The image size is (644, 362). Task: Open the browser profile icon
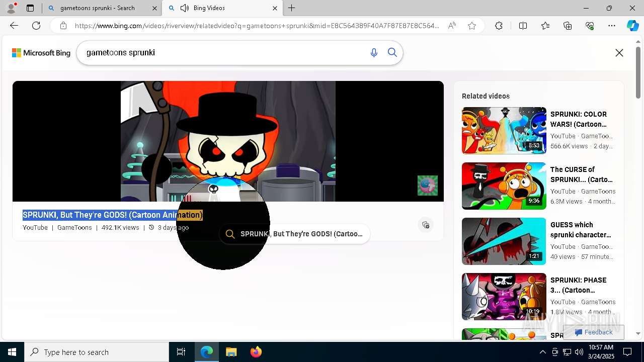tap(11, 8)
